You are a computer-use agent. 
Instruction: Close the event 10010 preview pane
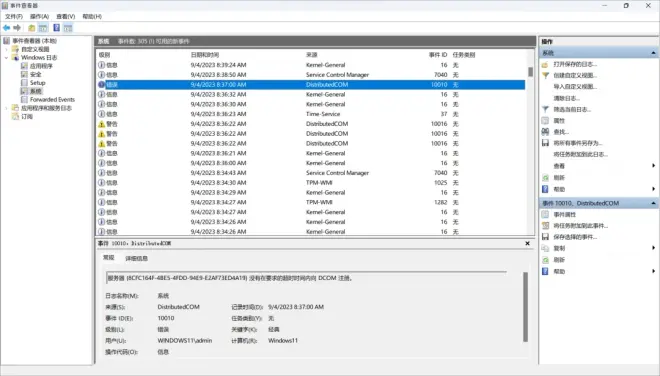527,243
